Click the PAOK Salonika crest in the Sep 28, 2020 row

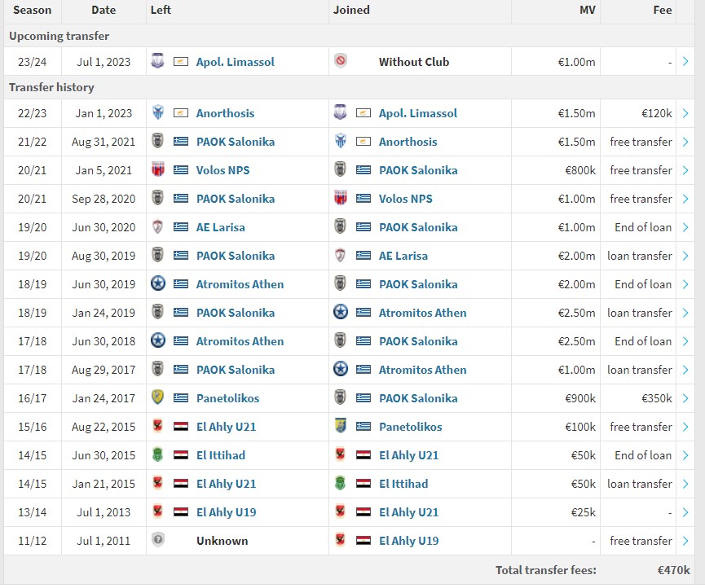coord(158,198)
